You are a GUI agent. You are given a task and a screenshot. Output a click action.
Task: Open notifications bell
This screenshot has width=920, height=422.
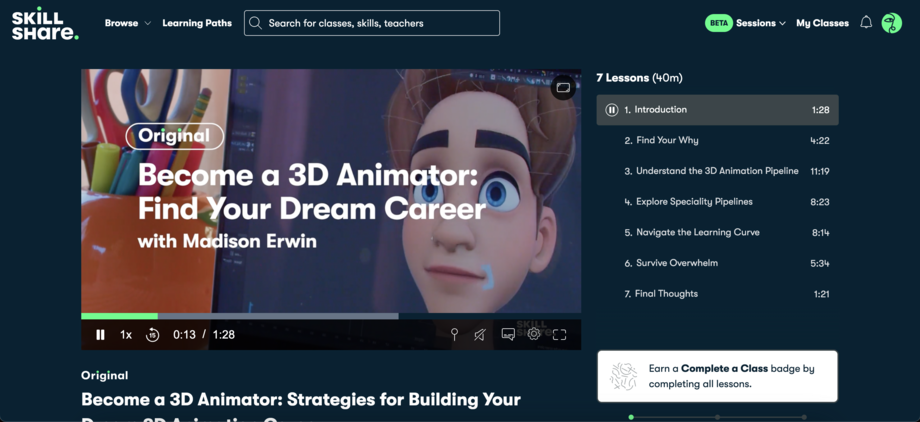tap(866, 23)
